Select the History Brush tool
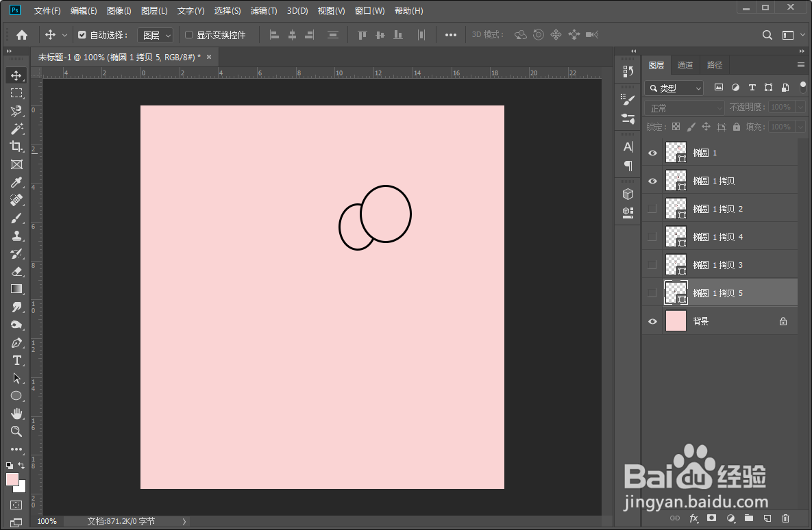This screenshot has width=812, height=530. pos(16,253)
